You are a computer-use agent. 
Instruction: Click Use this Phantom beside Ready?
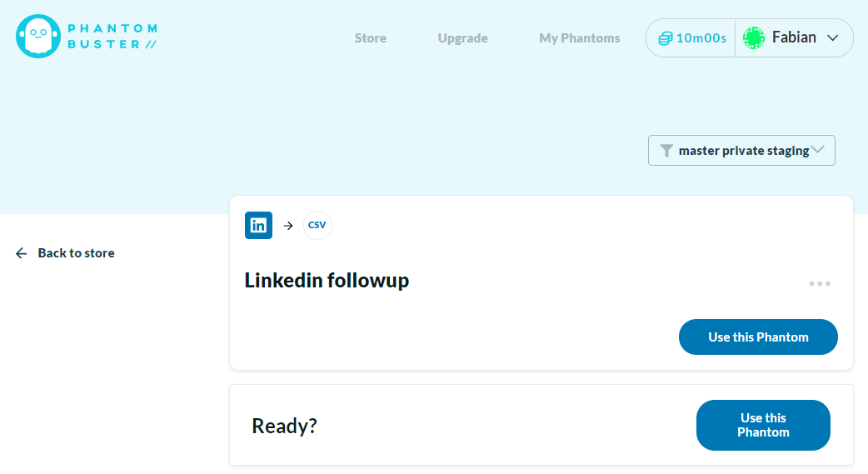tap(763, 426)
